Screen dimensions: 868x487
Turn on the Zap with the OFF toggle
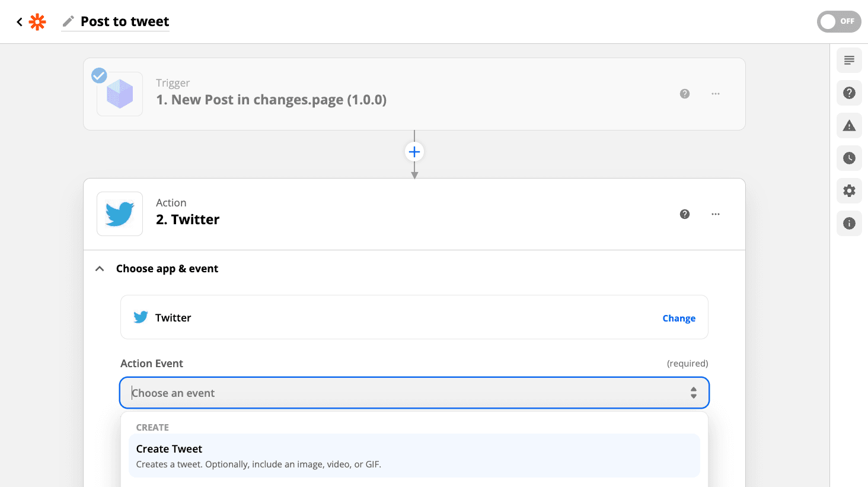(838, 22)
